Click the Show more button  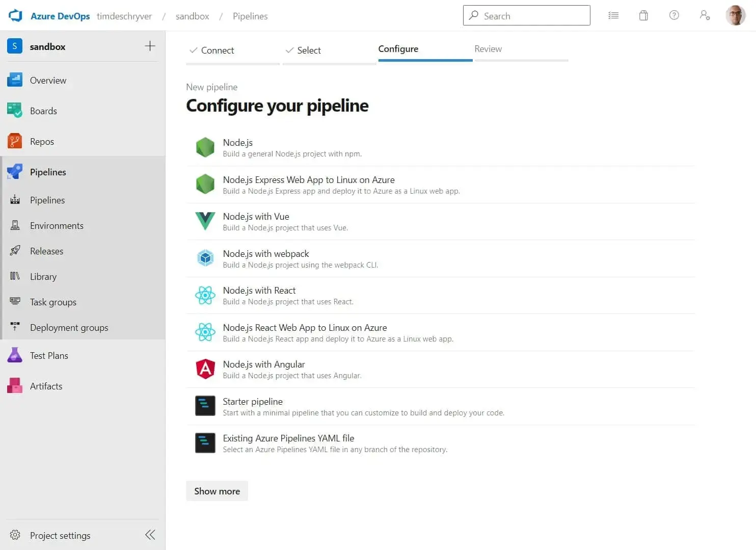click(x=217, y=491)
